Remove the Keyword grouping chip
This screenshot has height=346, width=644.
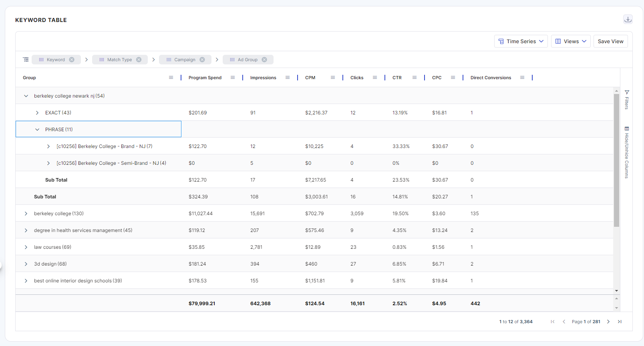click(x=72, y=60)
